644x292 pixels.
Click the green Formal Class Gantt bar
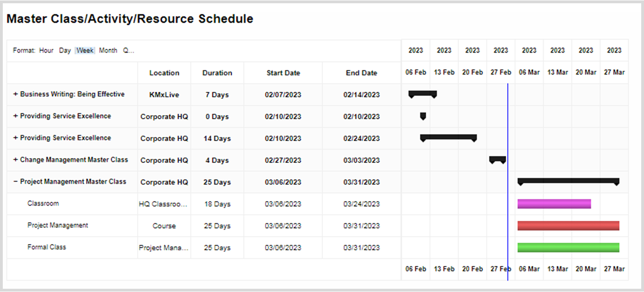(568, 248)
